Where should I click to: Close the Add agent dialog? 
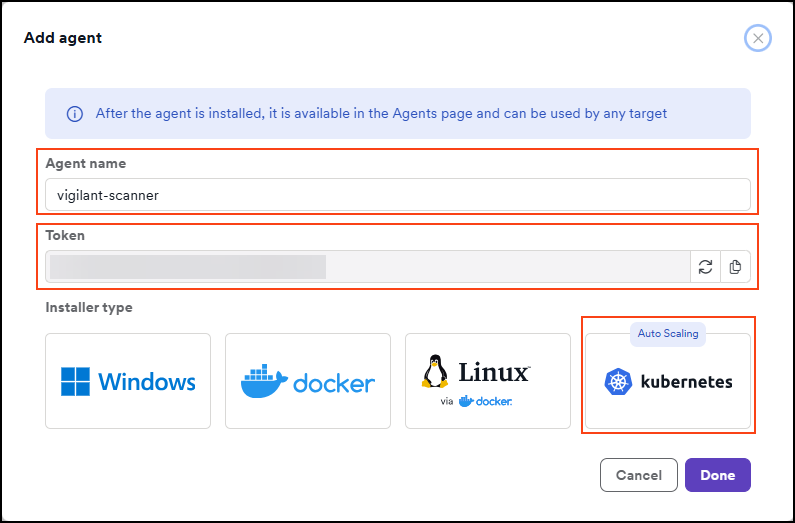758,39
